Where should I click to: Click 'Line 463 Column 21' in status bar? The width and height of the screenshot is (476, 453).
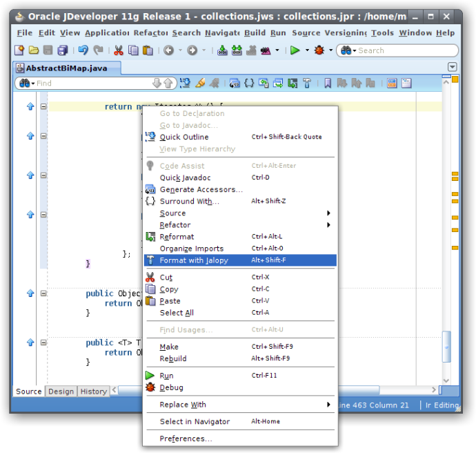[373, 405]
